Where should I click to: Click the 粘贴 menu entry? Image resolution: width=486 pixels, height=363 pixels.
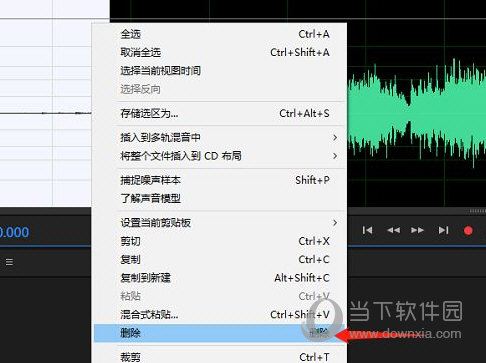pos(220,296)
